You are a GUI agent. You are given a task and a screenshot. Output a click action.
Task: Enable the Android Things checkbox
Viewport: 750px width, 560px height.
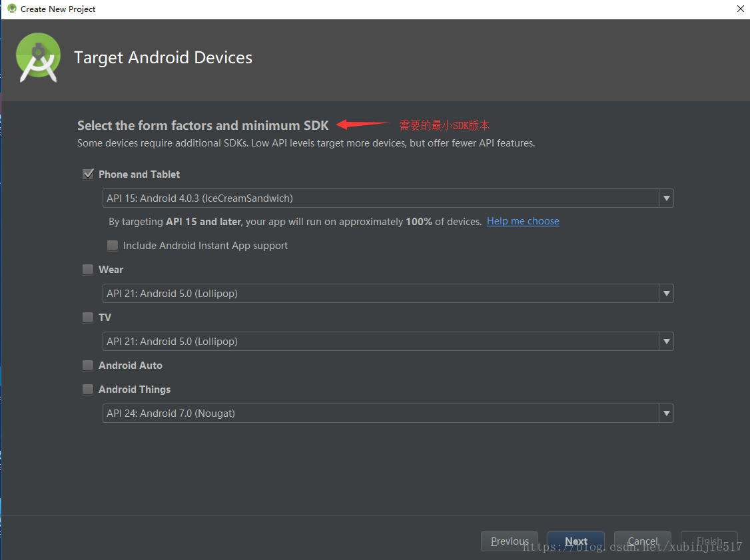(x=88, y=390)
